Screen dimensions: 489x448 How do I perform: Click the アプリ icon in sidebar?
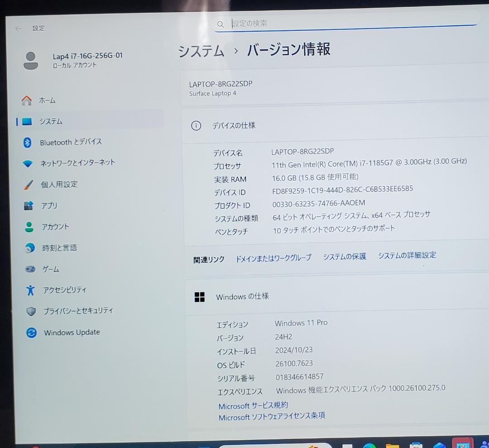29,205
